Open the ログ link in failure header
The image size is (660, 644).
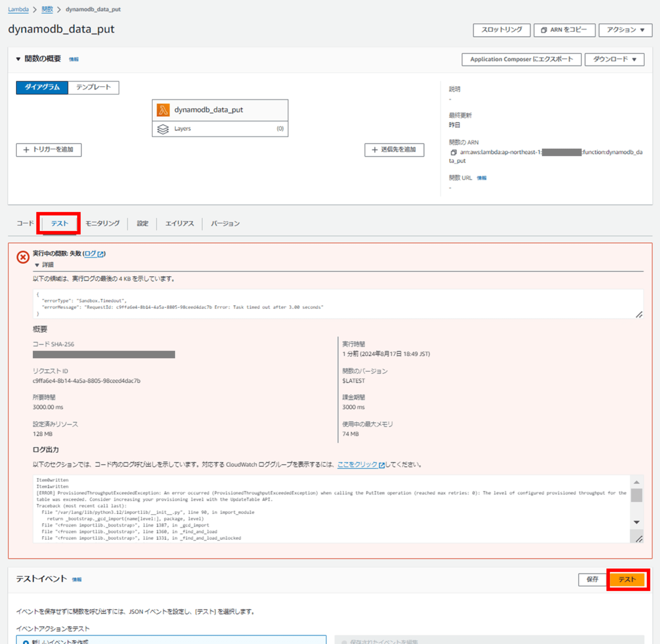click(90, 254)
